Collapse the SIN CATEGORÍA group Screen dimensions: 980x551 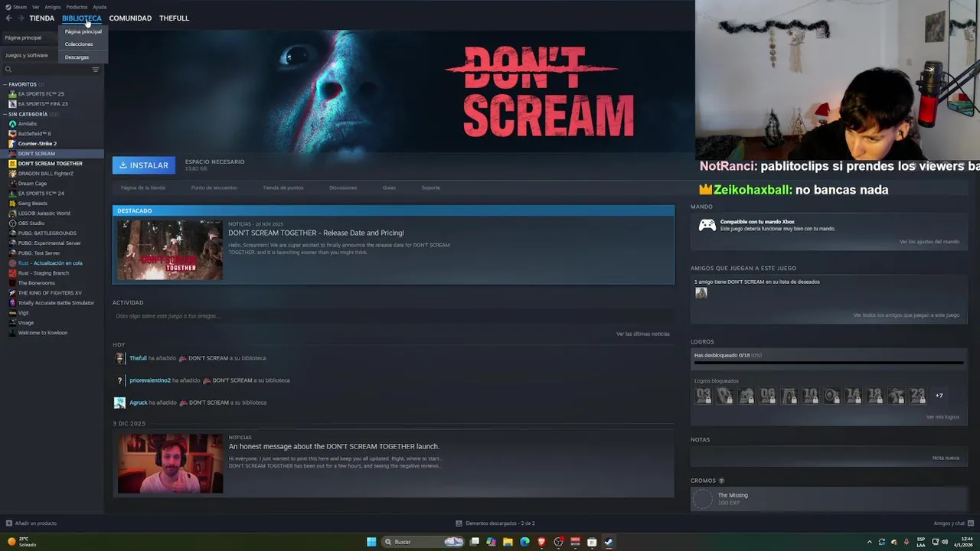tap(5, 114)
